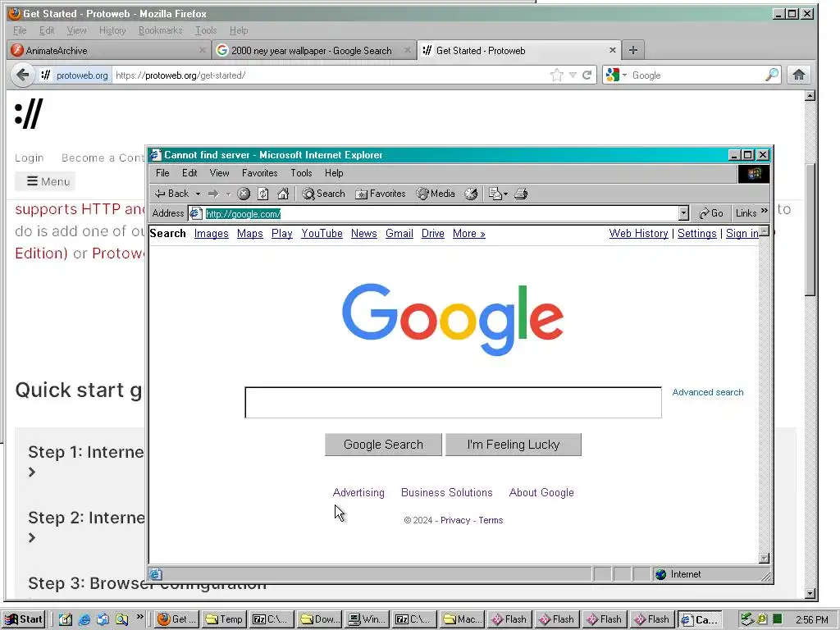Reload the page in Firefox
Screen dimensions: 840x630
tap(587, 75)
